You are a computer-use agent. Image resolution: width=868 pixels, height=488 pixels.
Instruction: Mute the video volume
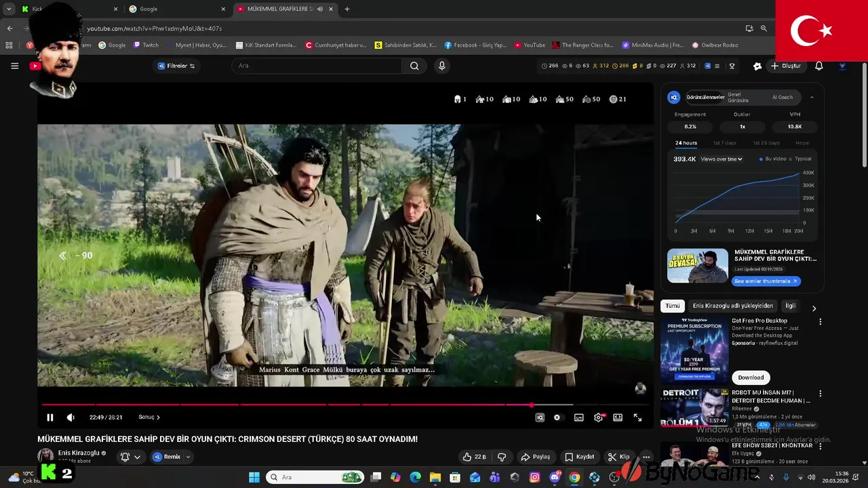pyautogui.click(x=70, y=418)
